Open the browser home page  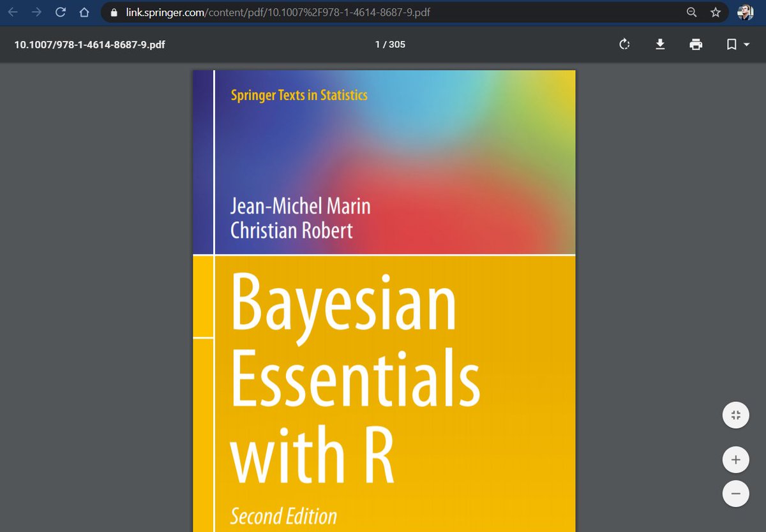click(85, 12)
